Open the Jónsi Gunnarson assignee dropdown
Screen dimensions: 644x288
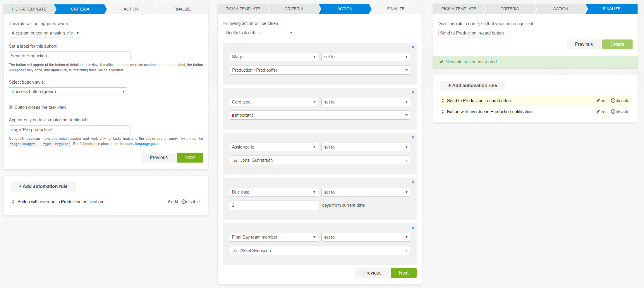click(x=319, y=160)
